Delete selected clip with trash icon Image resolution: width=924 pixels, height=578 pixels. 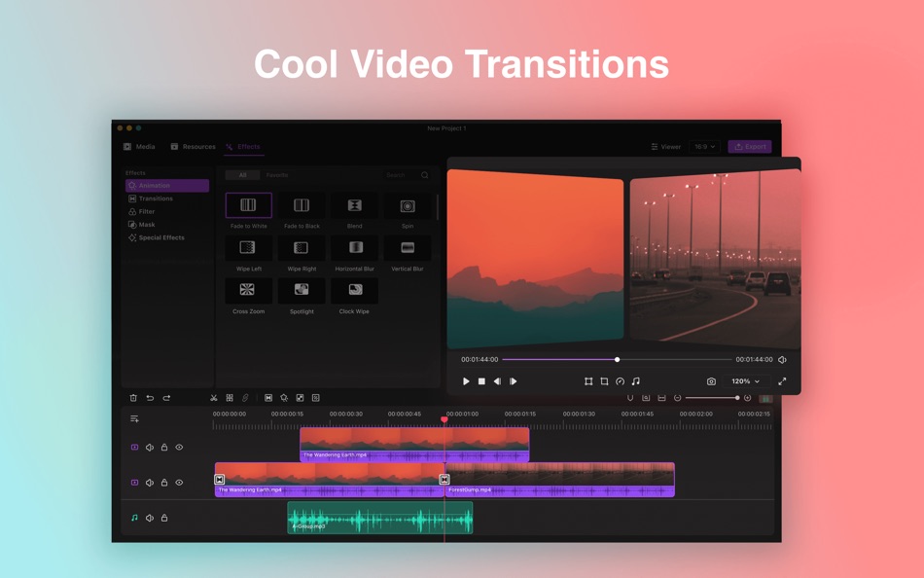tap(135, 398)
